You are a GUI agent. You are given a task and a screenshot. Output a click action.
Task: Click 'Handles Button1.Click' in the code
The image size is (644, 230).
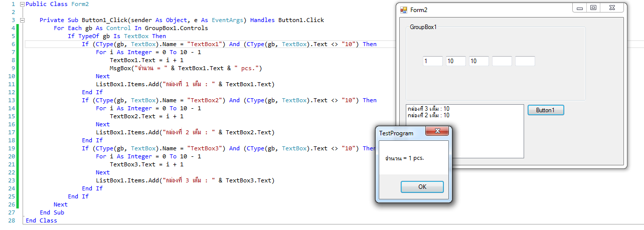point(287,20)
